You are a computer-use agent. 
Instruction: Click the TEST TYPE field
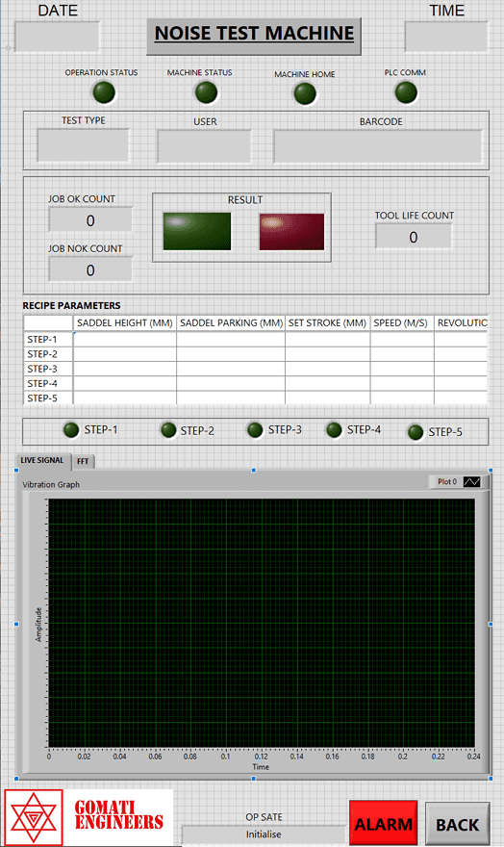[83, 145]
